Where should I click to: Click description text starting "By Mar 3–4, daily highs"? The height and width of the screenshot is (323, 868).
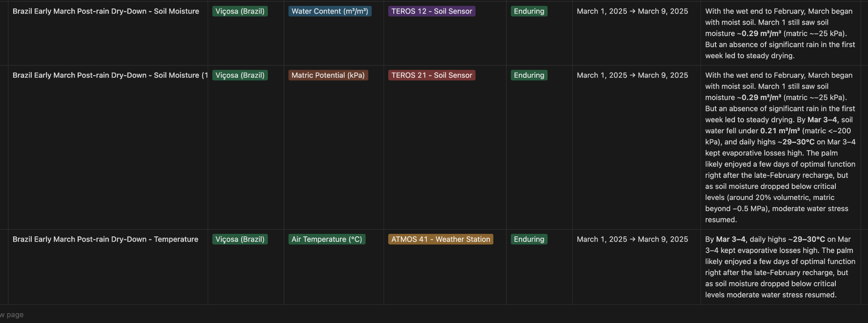tap(780, 267)
